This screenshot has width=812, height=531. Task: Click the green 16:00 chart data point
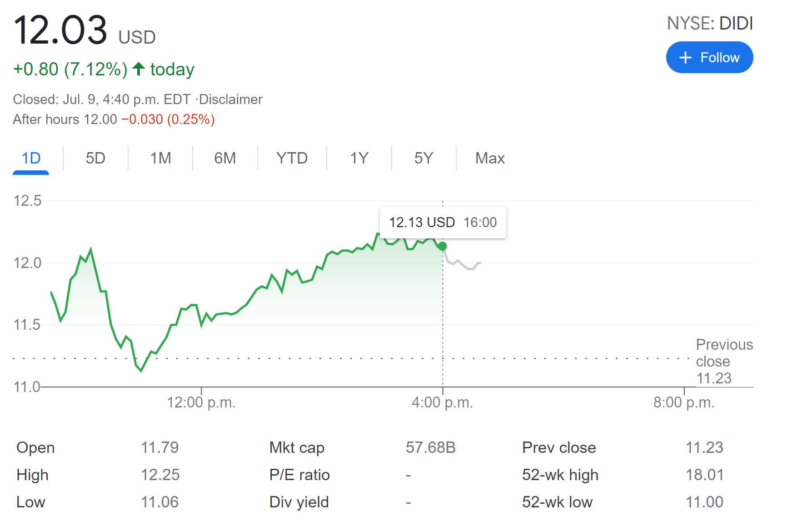pos(443,246)
